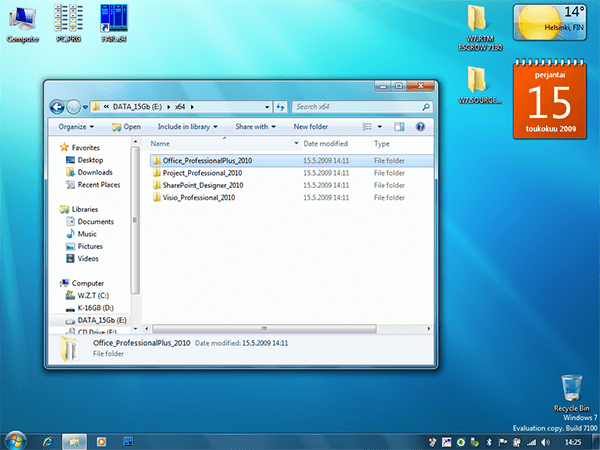Select Computer in the navigation pane
Viewport: 600px width, 450px height.
click(82, 283)
